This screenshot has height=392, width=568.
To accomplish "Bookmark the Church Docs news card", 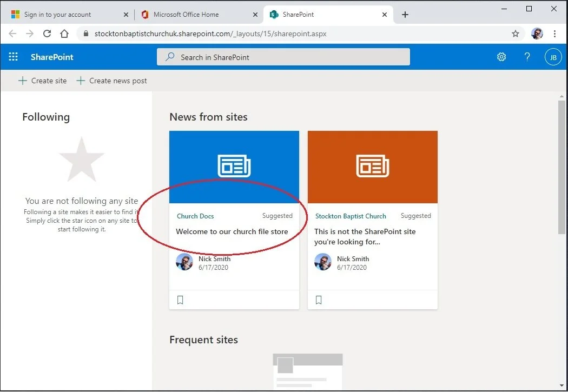I will 180,300.
